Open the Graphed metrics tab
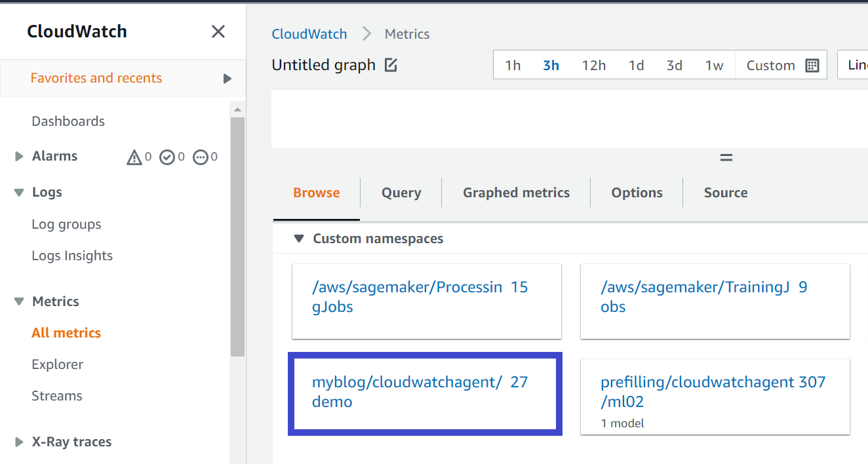 (x=517, y=193)
